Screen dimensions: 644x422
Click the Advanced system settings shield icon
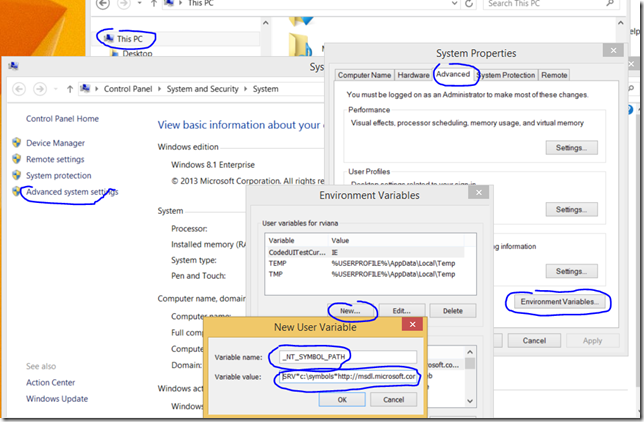point(16,192)
